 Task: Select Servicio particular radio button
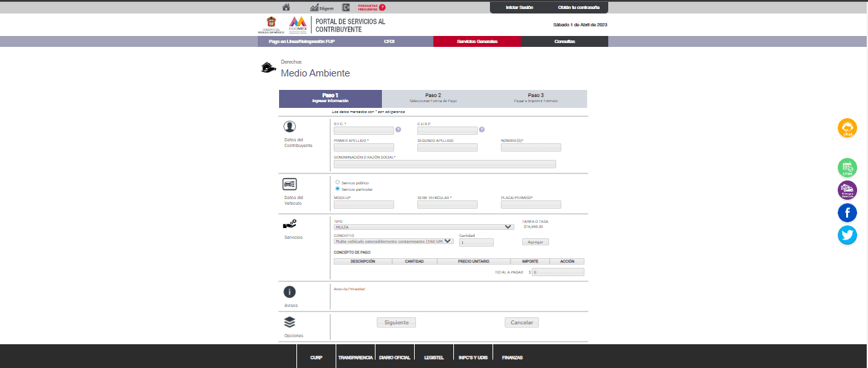pyautogui.click(x=338, y=189)
